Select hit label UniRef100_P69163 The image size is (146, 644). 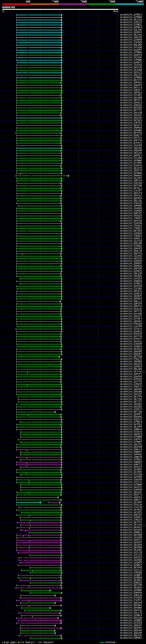131,216
